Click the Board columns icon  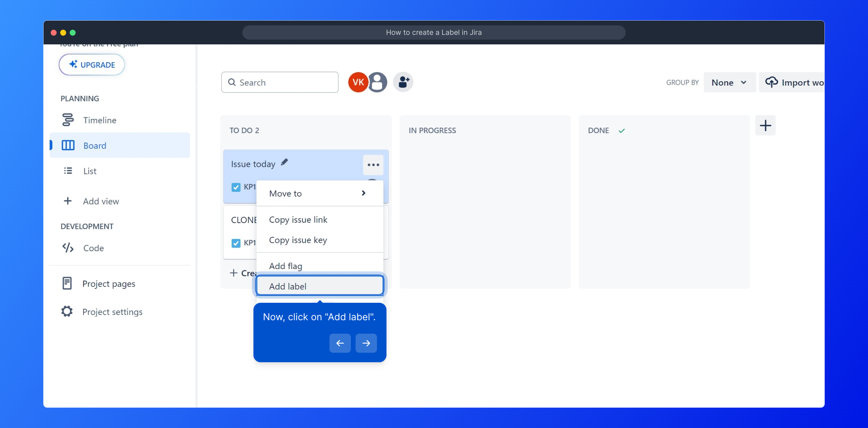(68, 145)
